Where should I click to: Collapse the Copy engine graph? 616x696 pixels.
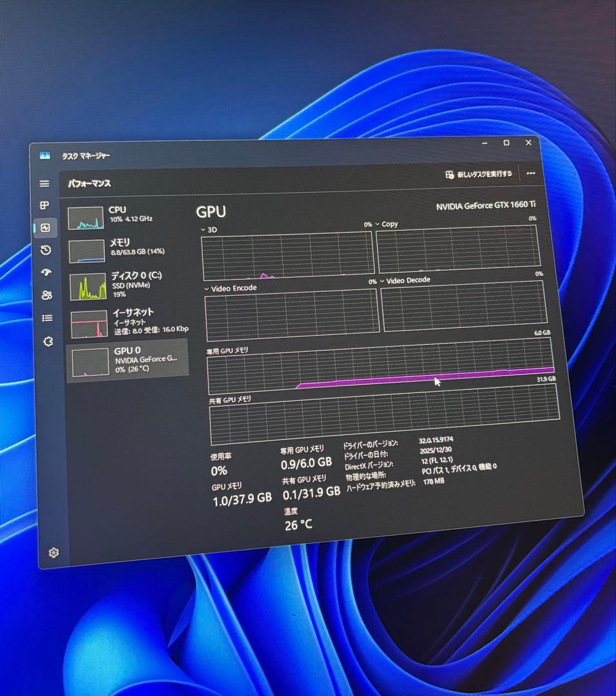(377, 225)
